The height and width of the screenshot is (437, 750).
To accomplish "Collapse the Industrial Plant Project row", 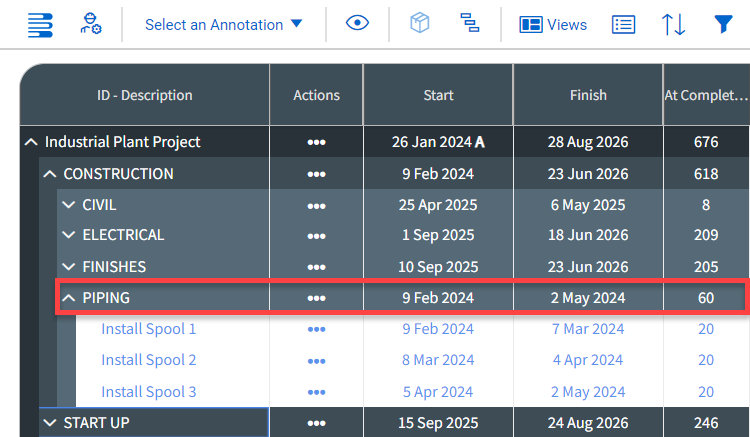I will (x=31, y=142).
